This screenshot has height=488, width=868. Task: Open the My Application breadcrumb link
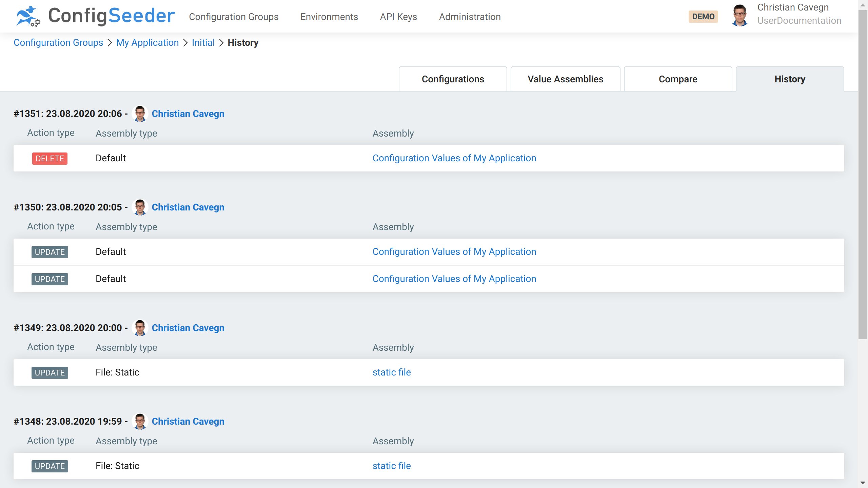[147, 42]
